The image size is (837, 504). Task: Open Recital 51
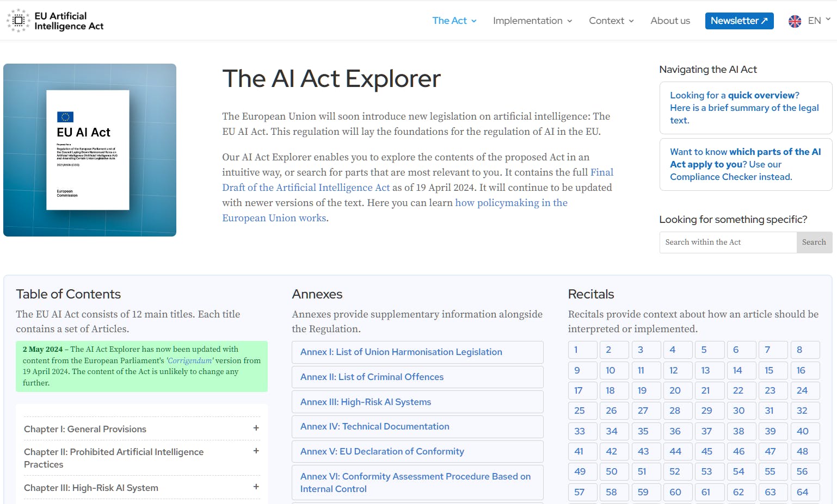pos(646,471)
